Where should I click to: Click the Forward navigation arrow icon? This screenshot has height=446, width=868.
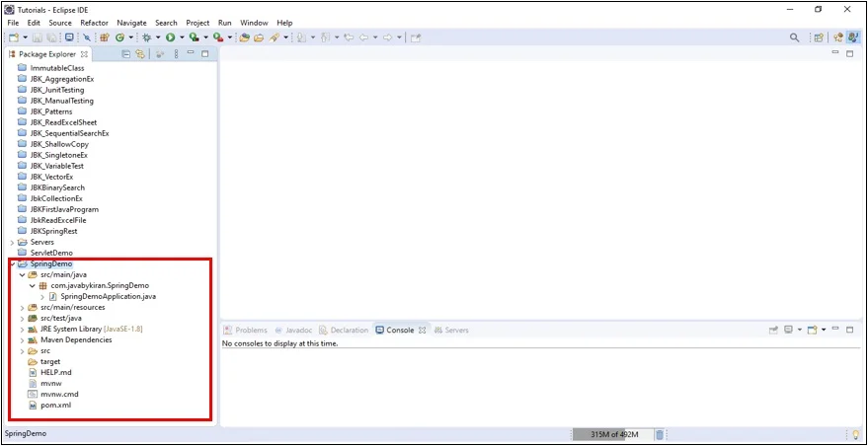point(387,37)
